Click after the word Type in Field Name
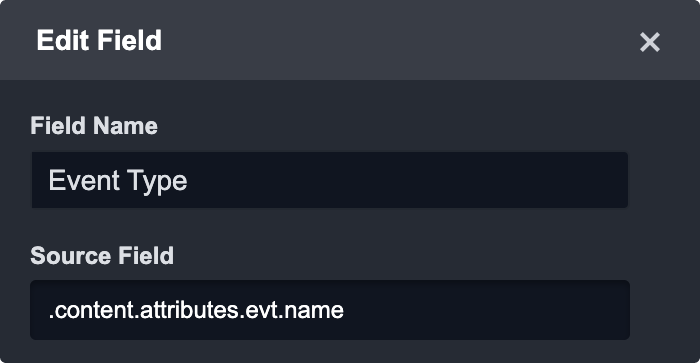This screenshot has height=363, width=700. [x=188, y=181]
